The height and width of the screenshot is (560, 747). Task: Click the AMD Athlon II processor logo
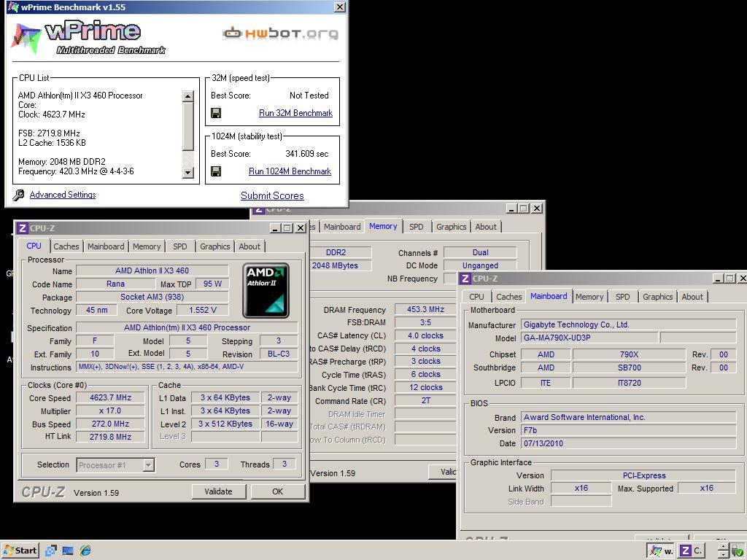(266, 290)
